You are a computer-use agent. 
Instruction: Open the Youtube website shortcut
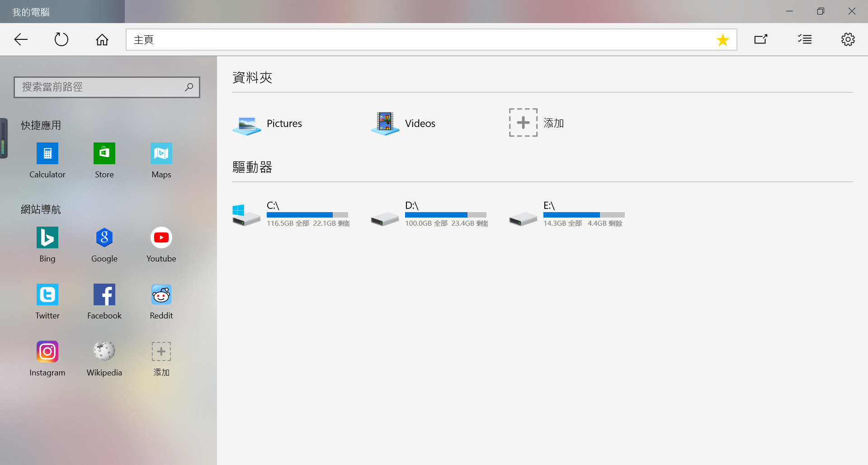pyautogui.click(x=161, y=245)
